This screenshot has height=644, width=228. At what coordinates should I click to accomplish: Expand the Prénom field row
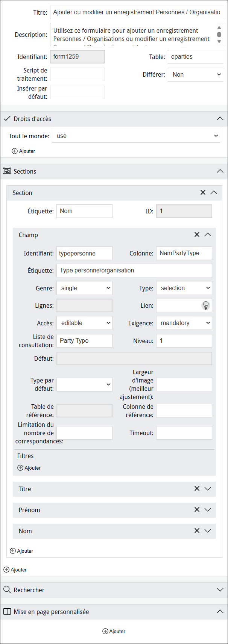208,510
